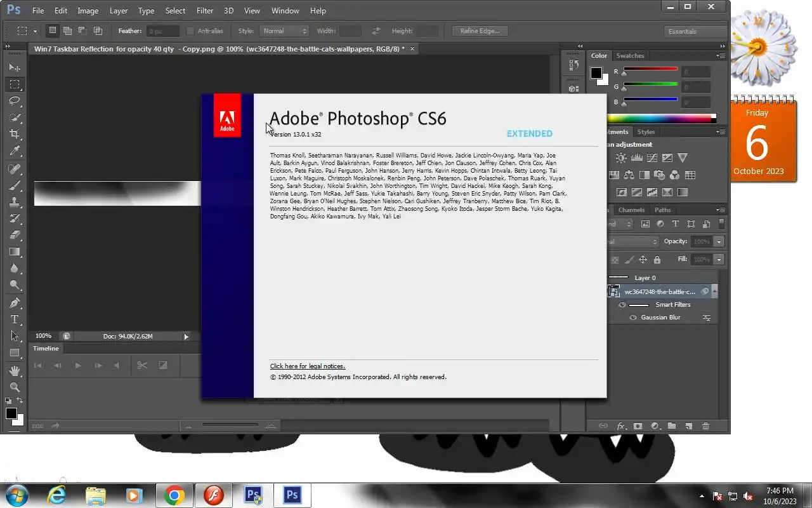Collapse the right panels to icons

723,46
